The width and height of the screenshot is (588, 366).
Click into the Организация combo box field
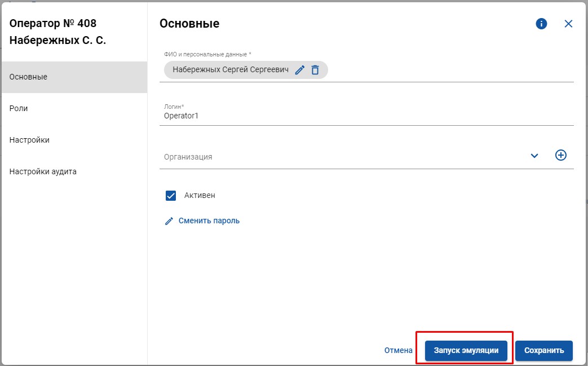[338, 157]
